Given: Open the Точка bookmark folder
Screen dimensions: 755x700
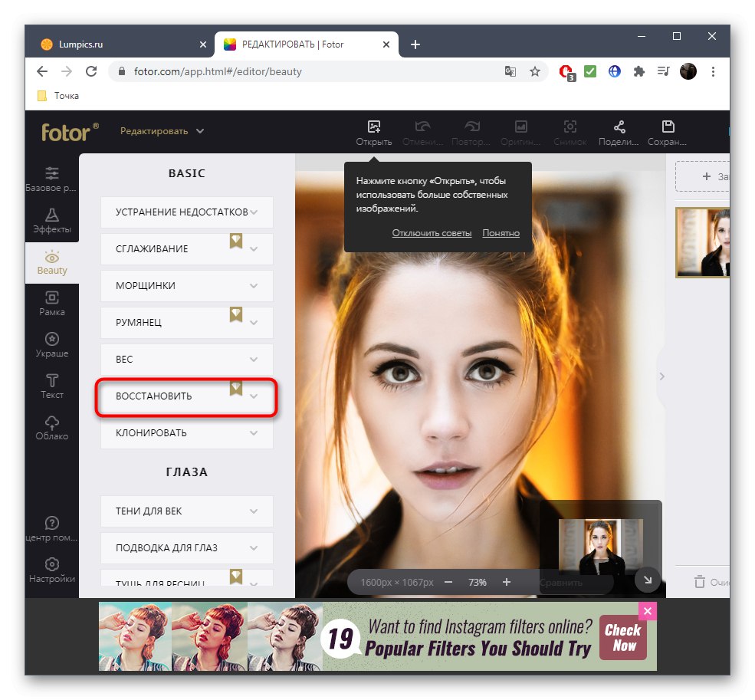Looking at the screenshot, I should [58, 96].
